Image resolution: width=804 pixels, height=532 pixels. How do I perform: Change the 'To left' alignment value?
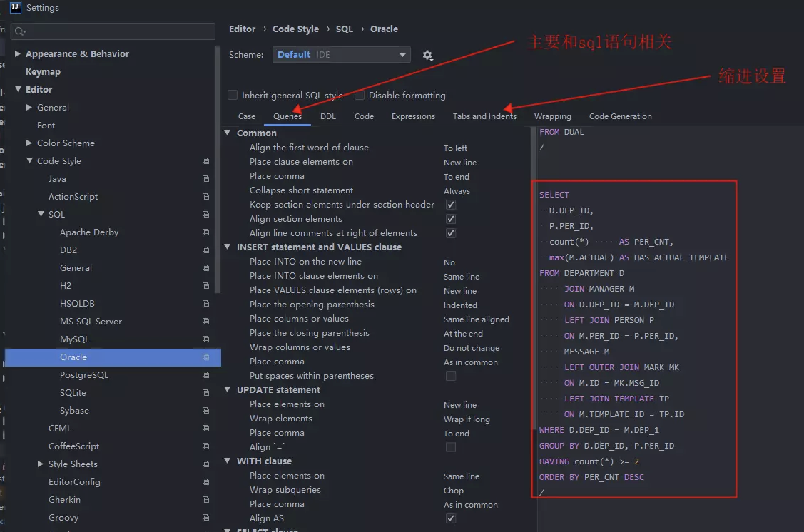455,148
